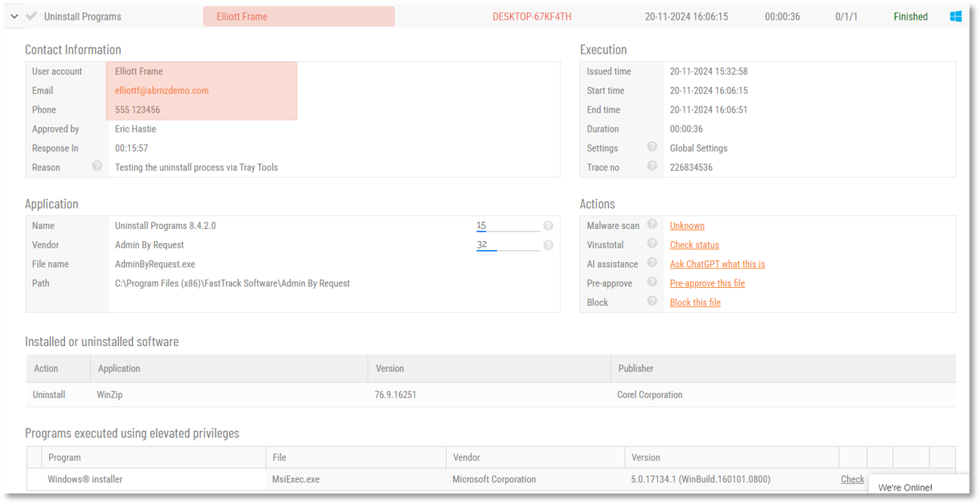Image resolution: width=980 pixels, height=504 pixels.
Task: Open the help icon next to Trace no
Action: pyautogui.click(x=651, y=166)
